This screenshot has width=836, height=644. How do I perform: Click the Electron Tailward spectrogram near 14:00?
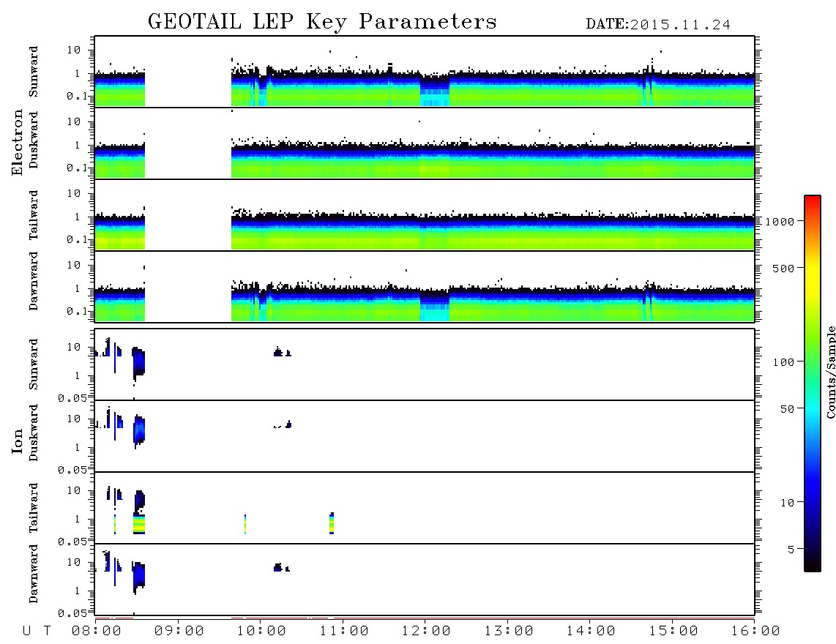pyautogui.click(x=591, y=232)
